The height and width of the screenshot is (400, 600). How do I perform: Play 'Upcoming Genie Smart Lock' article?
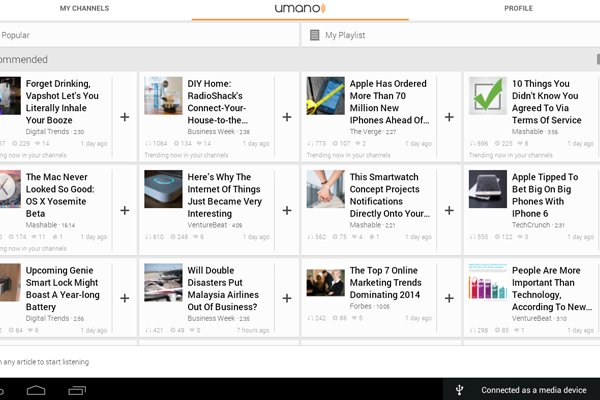point(63,289)
